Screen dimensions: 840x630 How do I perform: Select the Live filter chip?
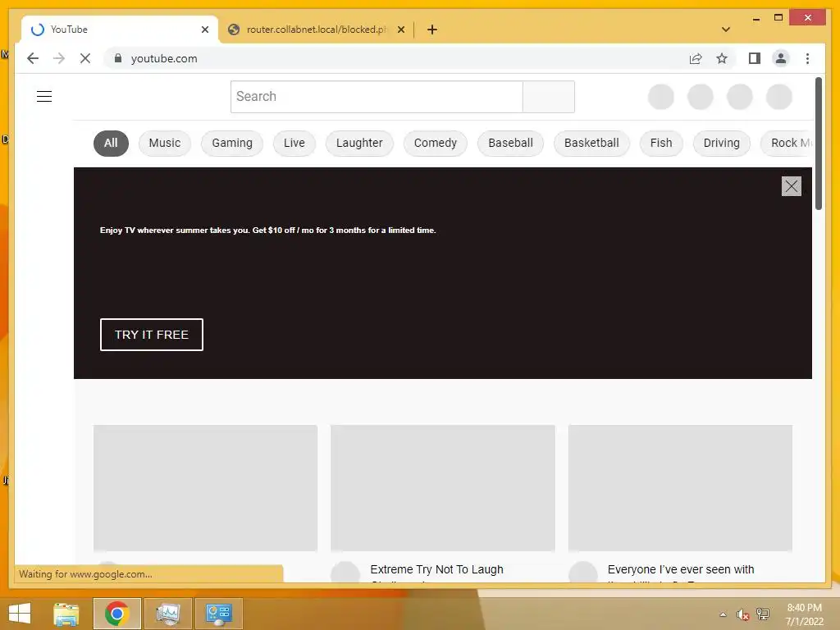click(x=294, y=143)
